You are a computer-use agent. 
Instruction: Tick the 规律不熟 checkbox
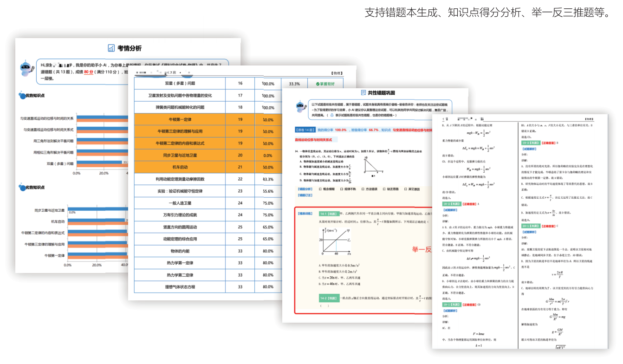click(x=342, y=189)
